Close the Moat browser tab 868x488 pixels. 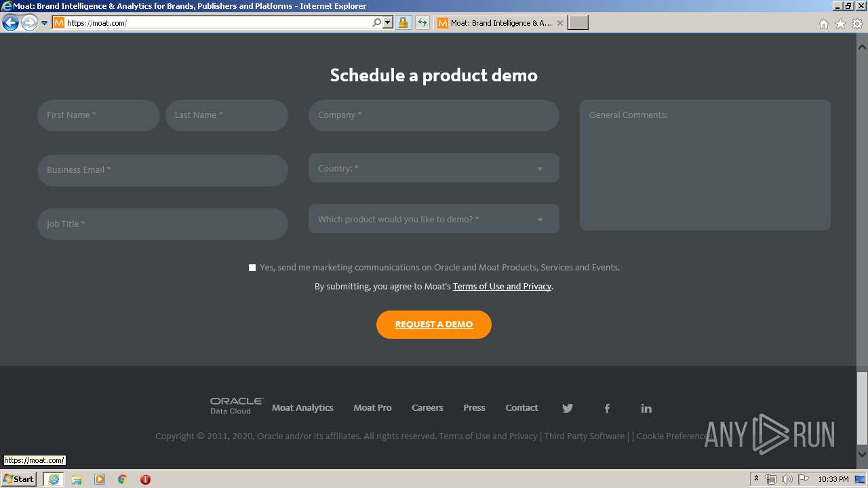coord(559,23)
